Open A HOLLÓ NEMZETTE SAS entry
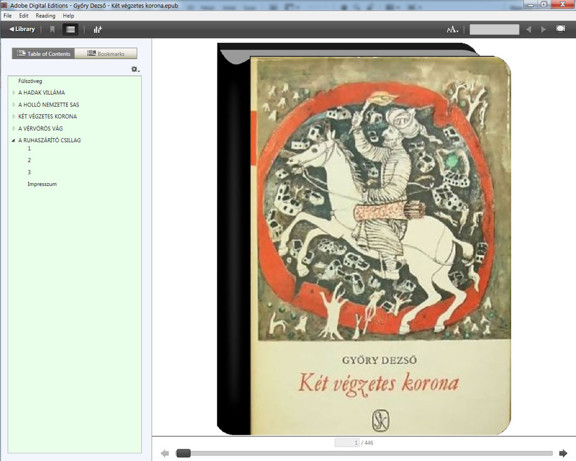 48,105
